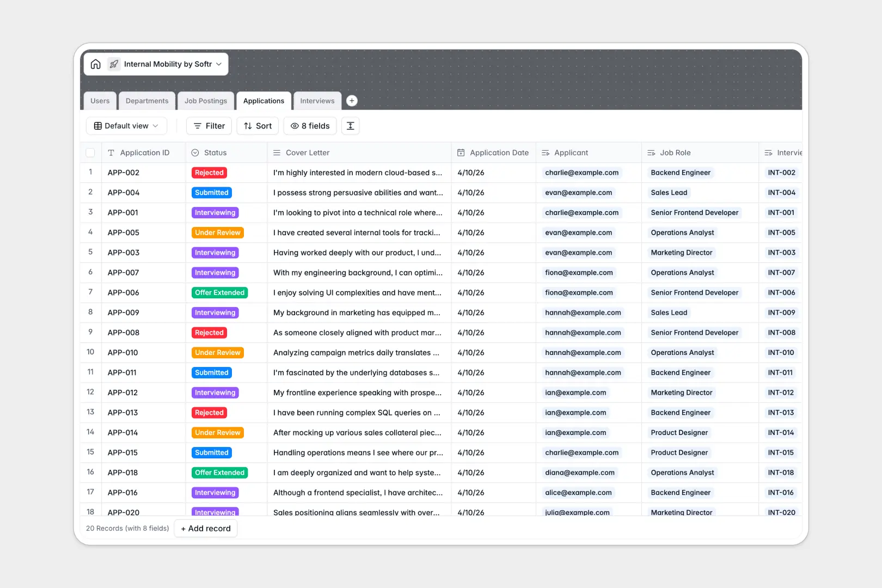Viewport: 882px width, 588px height.
Task: Check the row selector for APP-010
Action: click(x=90, y=352)
